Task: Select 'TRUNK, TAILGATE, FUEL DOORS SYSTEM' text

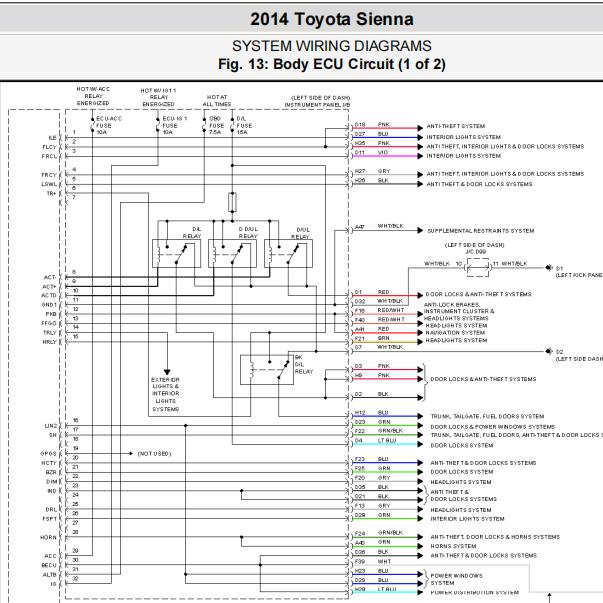Action: [487, 416]
